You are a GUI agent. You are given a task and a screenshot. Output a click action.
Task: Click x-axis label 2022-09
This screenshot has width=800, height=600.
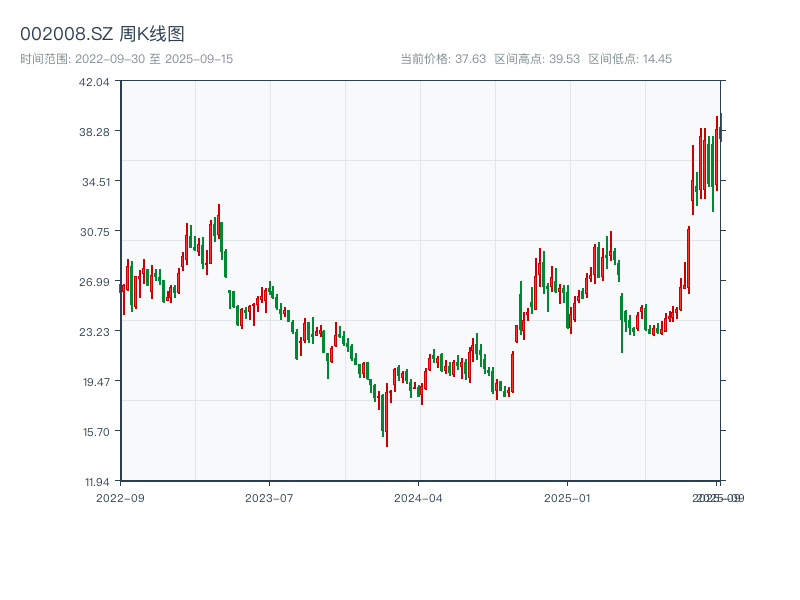(120, 498)
